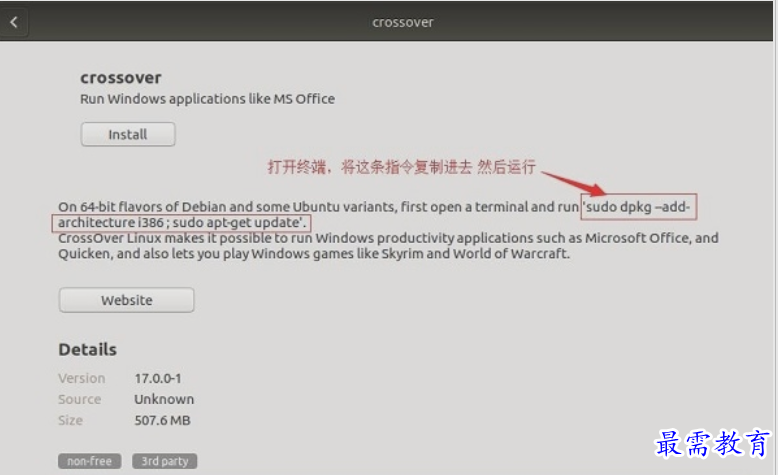The width and height of the screenshot is (778, 475).
Task: Go back using the header arrow
Action: click(14, 22)
